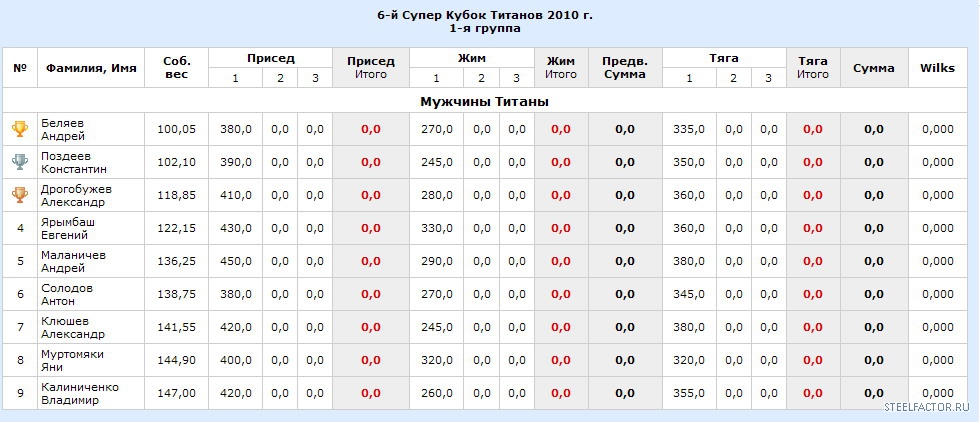The image size is (980, 422).
Task: Click the silver trophy icon beside Поздеев Константин
Action: pos(19,162)
